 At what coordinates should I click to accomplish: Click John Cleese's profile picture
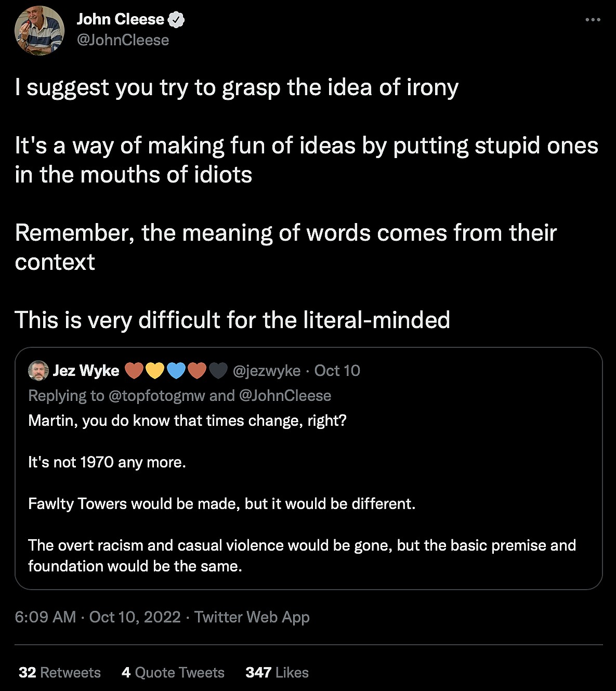point(40,31)
